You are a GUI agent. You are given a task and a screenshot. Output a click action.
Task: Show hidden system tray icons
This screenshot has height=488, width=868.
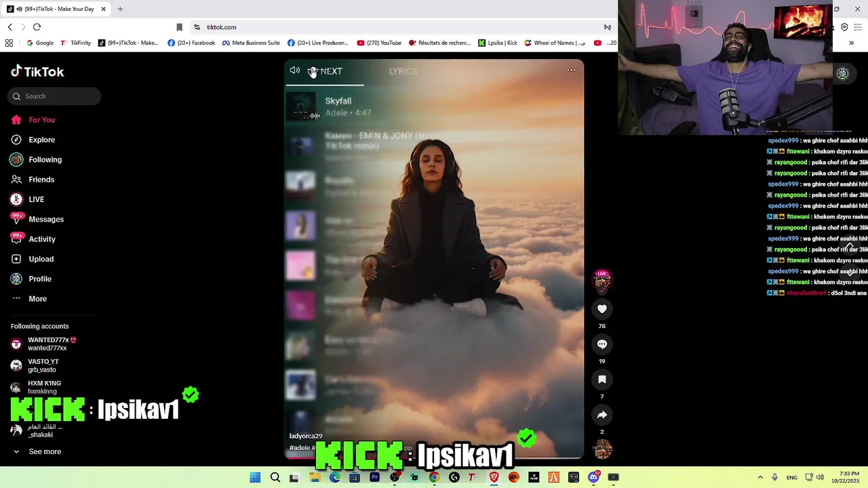(x=759, y=477)
